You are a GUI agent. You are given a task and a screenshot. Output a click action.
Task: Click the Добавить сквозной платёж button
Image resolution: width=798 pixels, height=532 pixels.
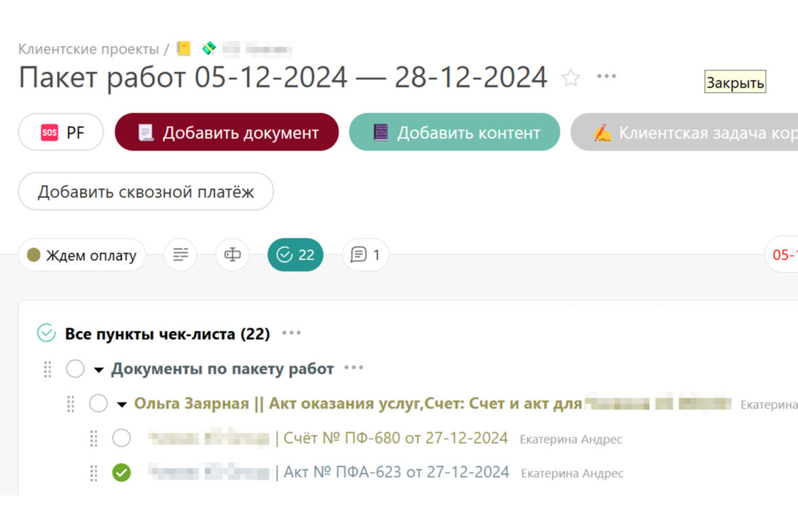pos(145,191)
